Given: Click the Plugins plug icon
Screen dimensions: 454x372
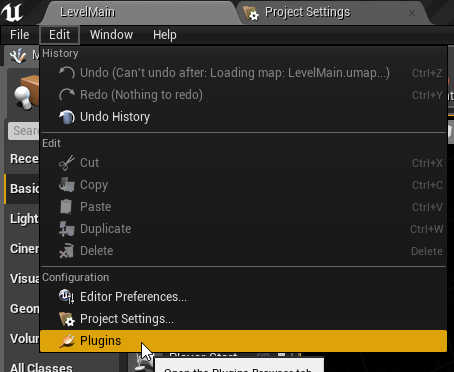Looking at the screenshot, I should pyautogui.click(x=67, y=341).
